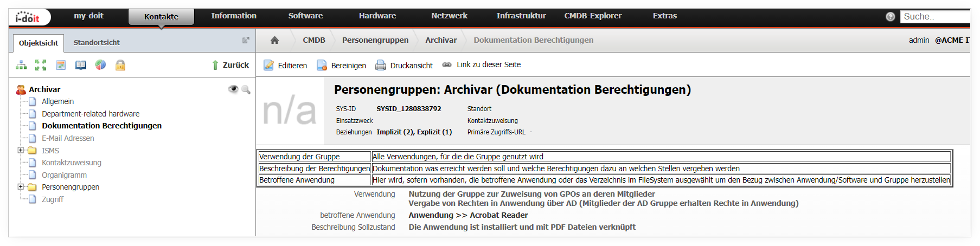
Task: Click the Suche search field
Action: point(935,17)
